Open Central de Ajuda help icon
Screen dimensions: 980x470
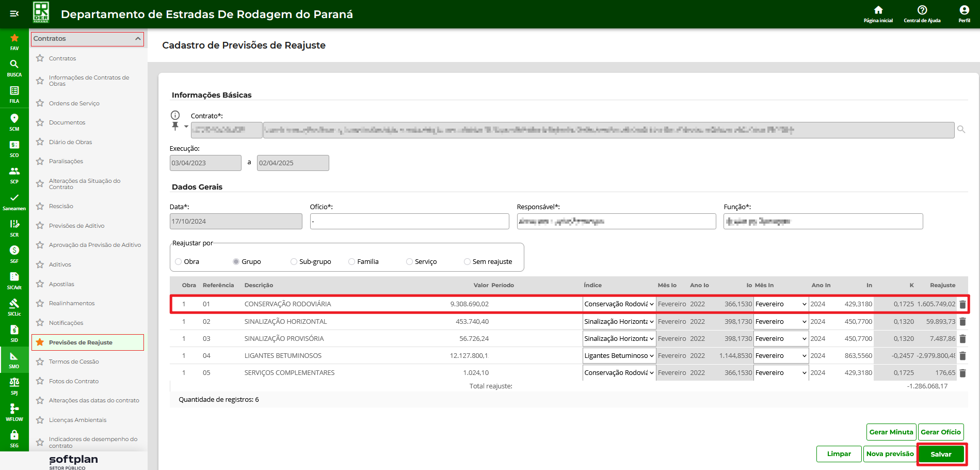tap(922, 10)
